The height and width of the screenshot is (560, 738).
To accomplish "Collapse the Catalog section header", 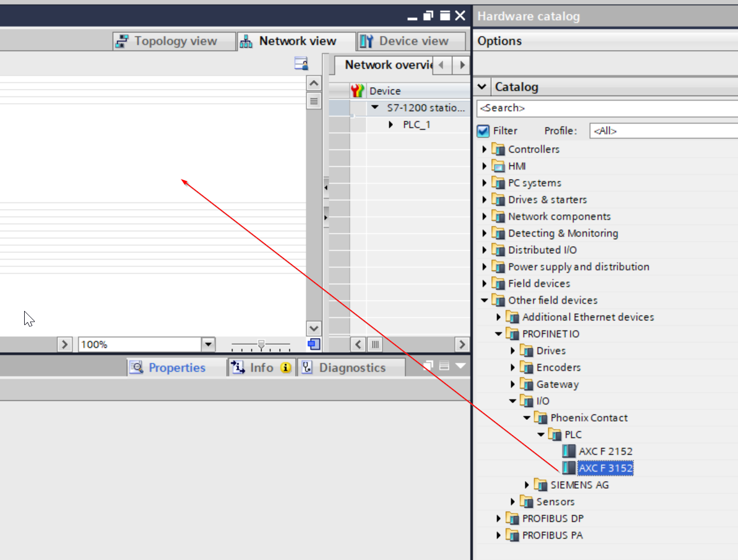I will coord(482,87).
